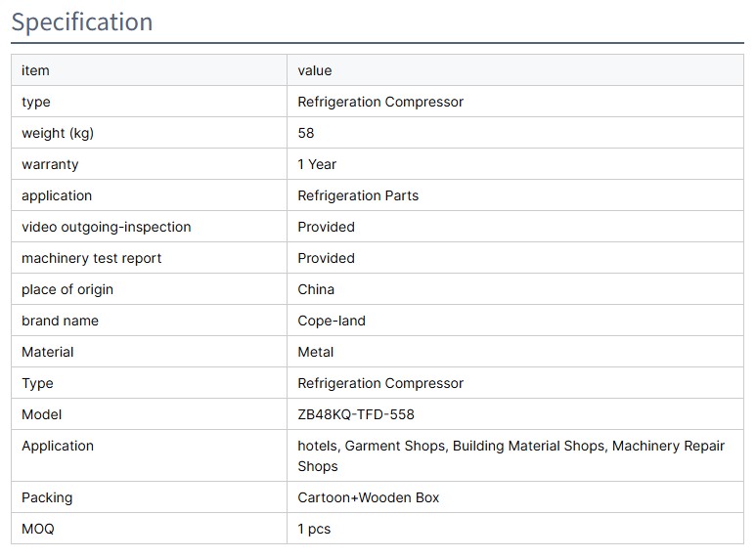This screenshot has width=756, height=558.
Task: Click the 'value' column header cell
Action: [315, 70]
